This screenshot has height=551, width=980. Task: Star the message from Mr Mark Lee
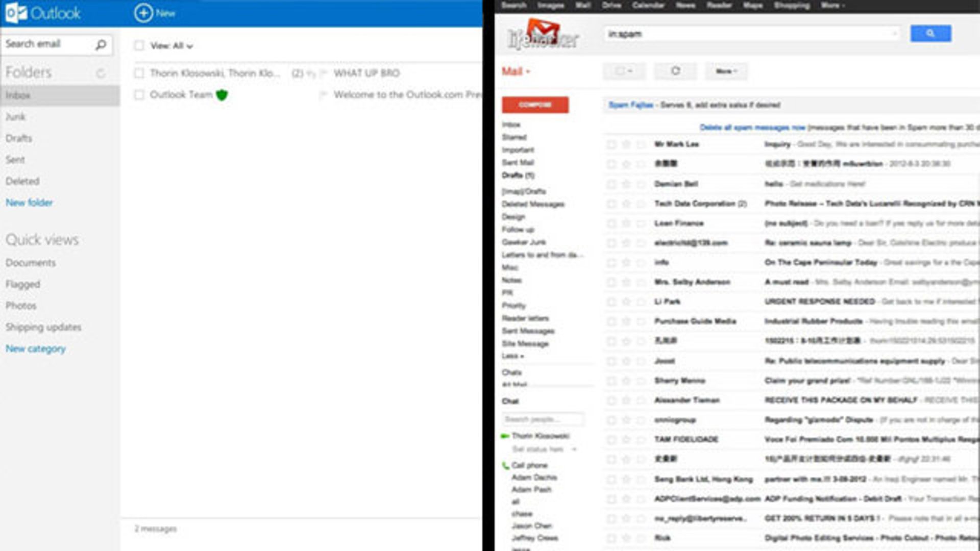click(x=627, y=145)
